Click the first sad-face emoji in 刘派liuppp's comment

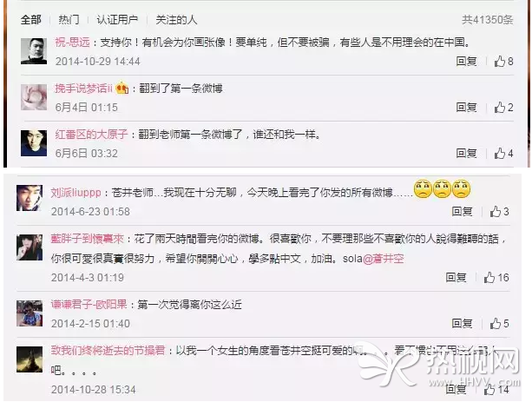tap(423, 188)
